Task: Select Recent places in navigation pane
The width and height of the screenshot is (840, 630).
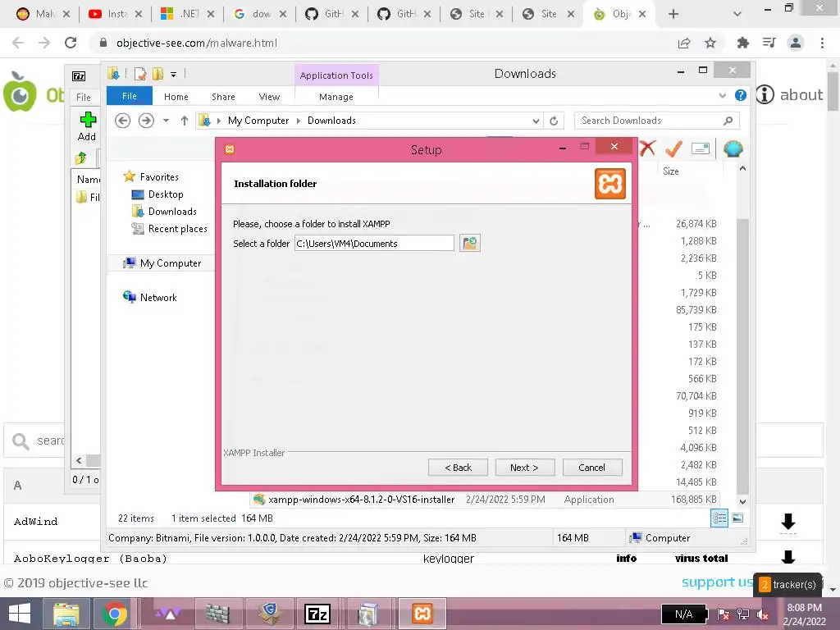Action: coord(177,229)
